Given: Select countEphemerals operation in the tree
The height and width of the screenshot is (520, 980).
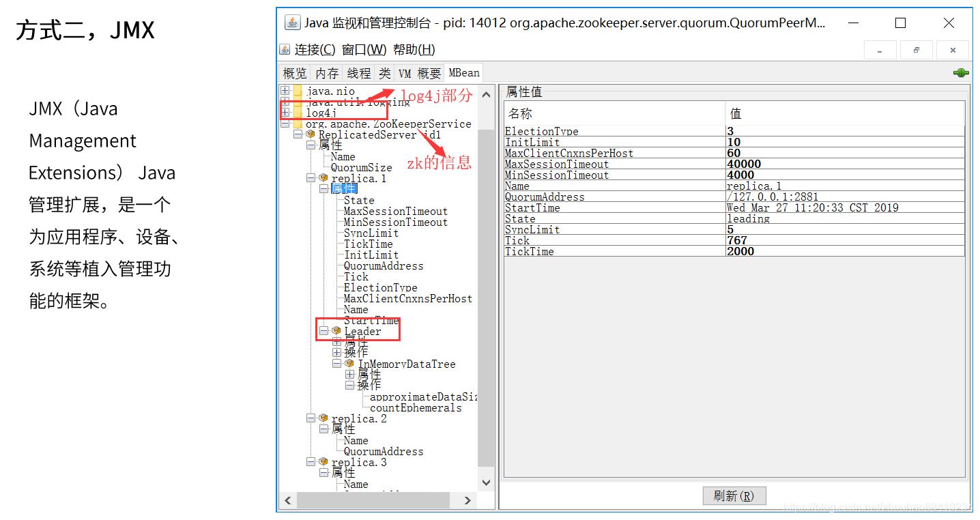Looking at the screenshot, I should click(416, 407).
